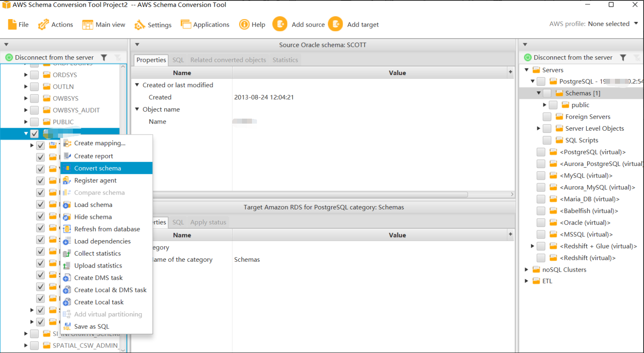Check the public target schema checkbox
The width and height of the screenshot is (644, 353).
point(553,105)
